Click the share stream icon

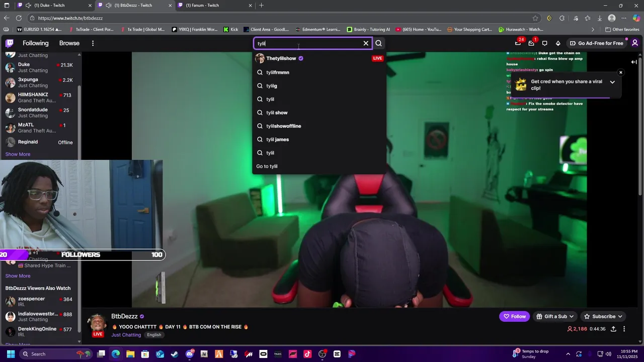[613, 329]
